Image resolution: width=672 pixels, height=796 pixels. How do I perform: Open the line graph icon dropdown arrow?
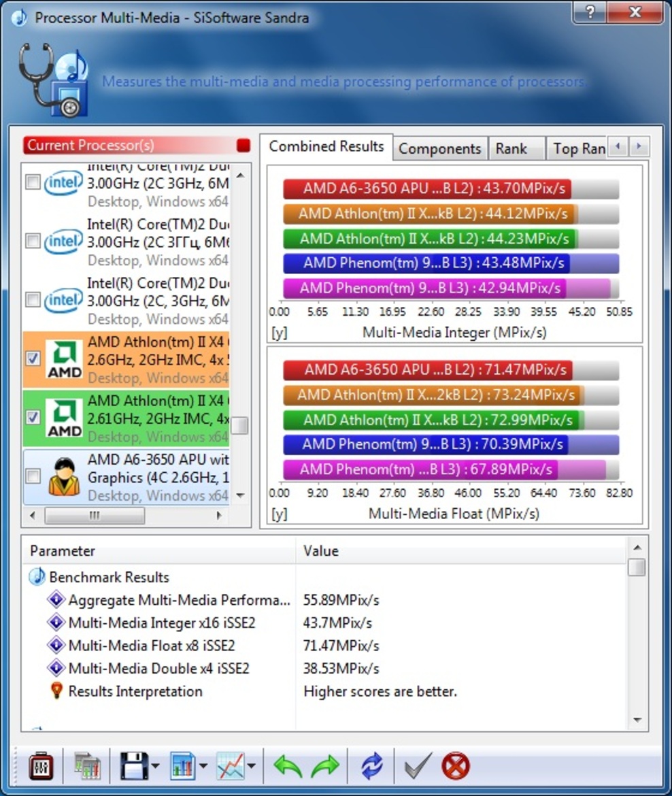[251, 766]
